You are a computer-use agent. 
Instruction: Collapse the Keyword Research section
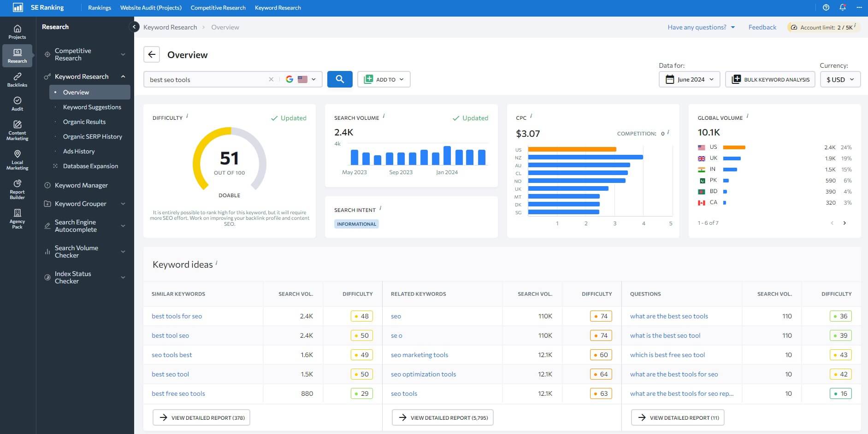pos(123,76)
